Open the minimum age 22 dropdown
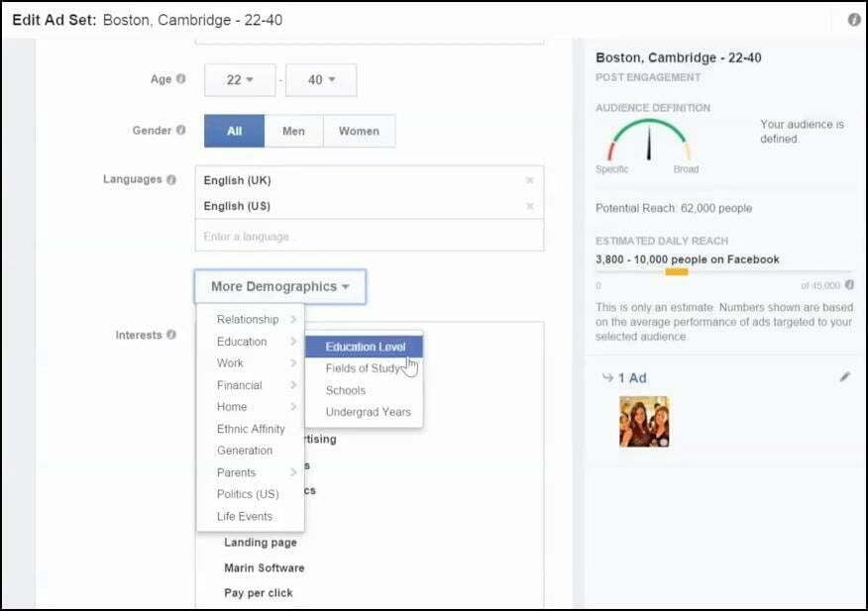This screenshot has width=868, height=611. click(240, 80)
